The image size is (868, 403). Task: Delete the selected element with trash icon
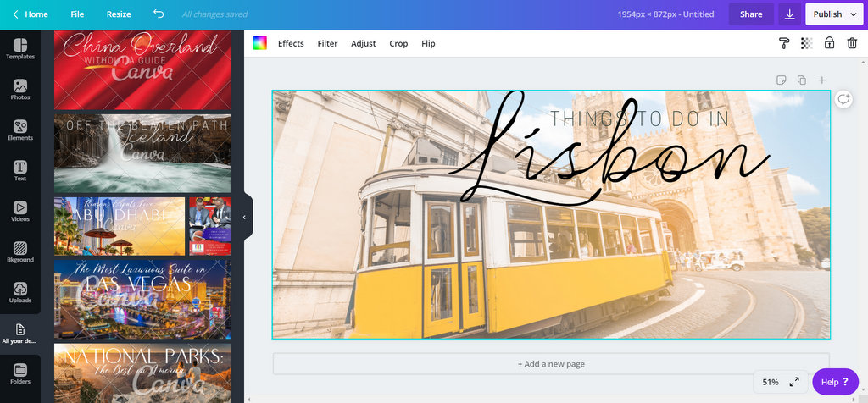[x=851, y=43]
